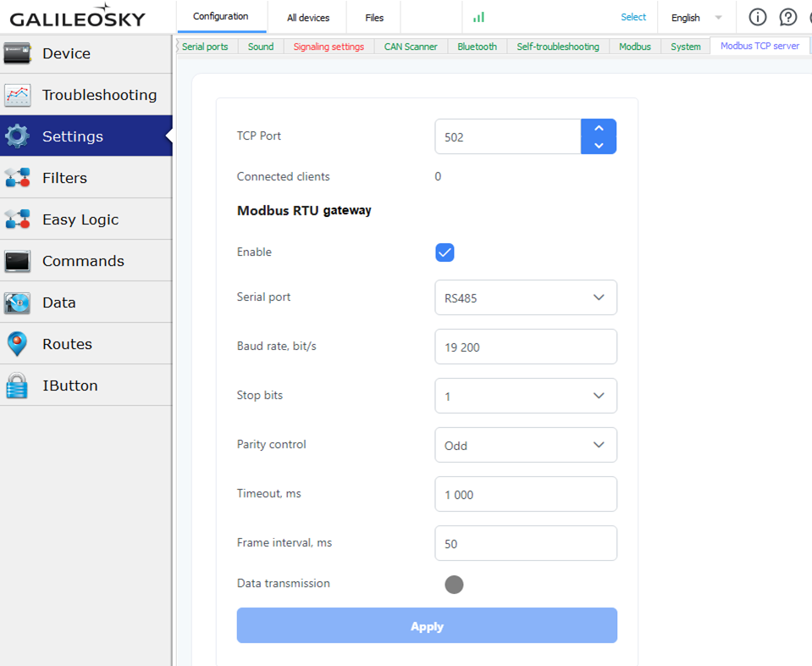This screenshot has height=666, width=812.
Task: Click the Device sidebar icon
Action: click(x=18, y=54)
